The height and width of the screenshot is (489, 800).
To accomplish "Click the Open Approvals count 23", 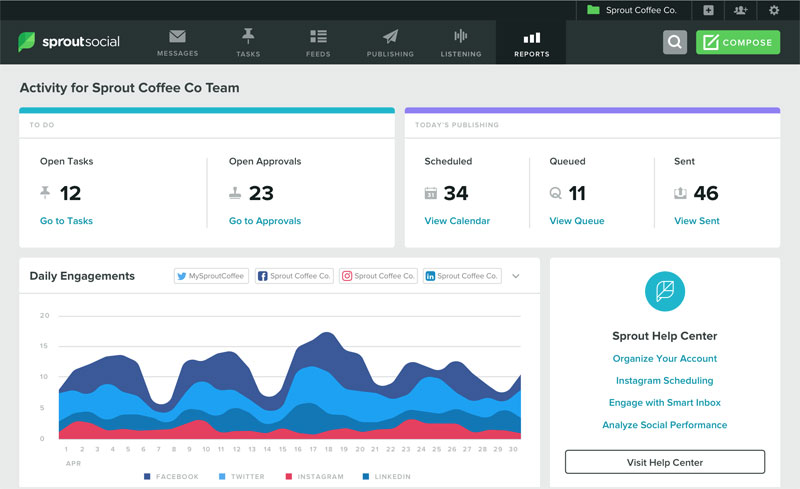I will click(x=261, y=193).
